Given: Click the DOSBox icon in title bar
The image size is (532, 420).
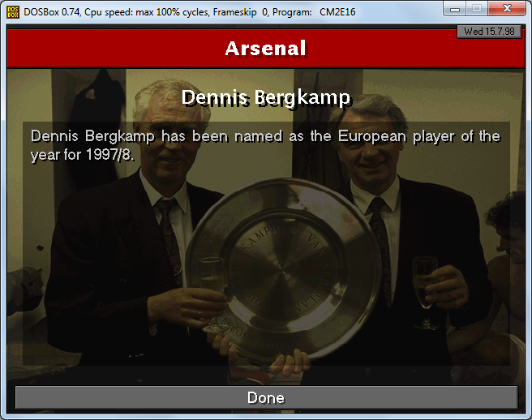Looking at the screenshot, I should click(13, 12).
